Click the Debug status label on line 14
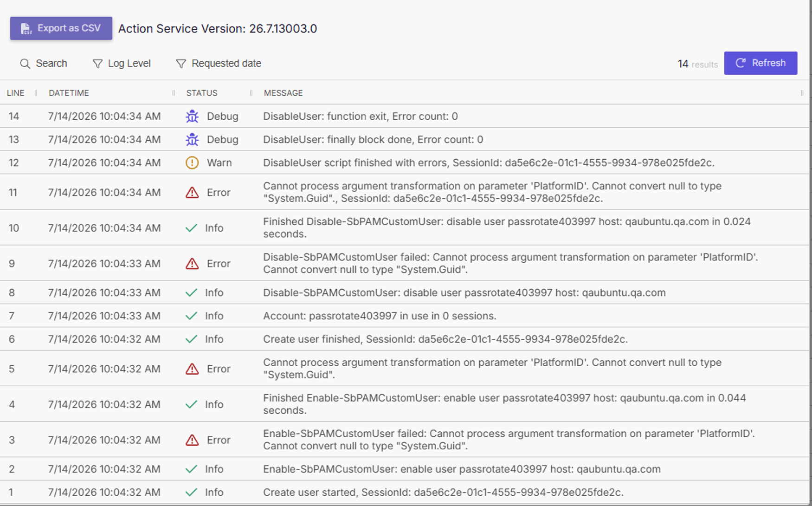This screenshot has height=506, width=812. coord(222,116)
